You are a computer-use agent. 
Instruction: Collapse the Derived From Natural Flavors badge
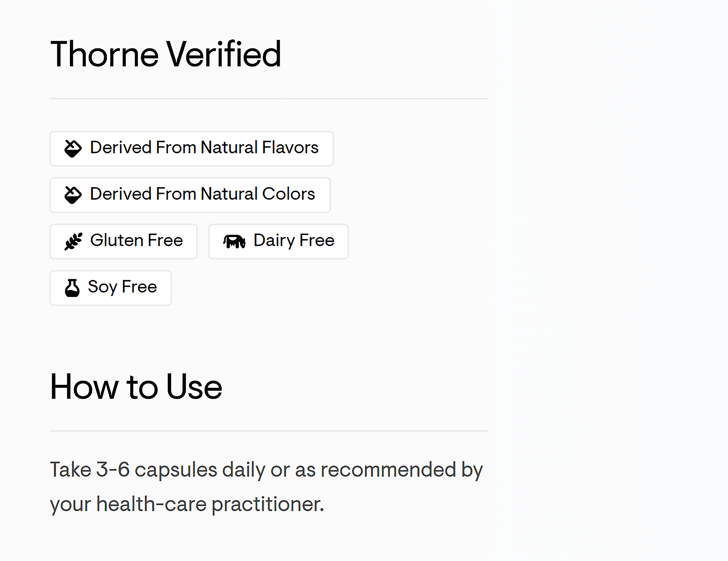pyautogui.click(x=191, y=149)
